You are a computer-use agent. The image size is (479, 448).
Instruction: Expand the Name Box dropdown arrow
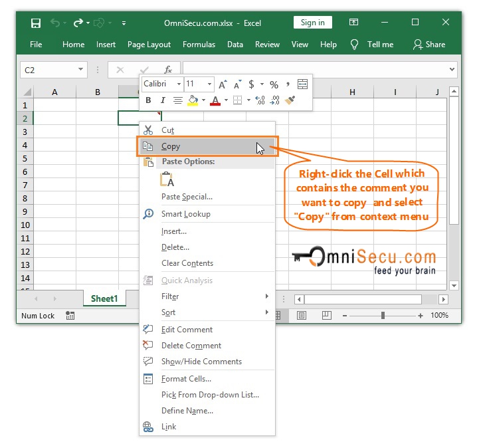click(x=80, y=69)
